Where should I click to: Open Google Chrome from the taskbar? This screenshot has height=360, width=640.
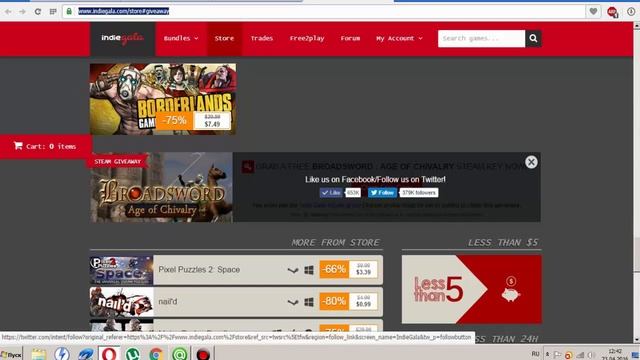click(156, 354)
